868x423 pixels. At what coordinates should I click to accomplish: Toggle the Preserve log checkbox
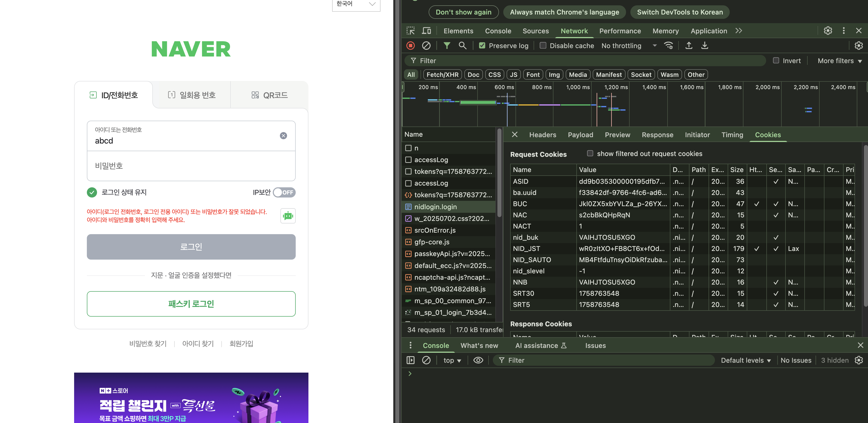[x=482, y=46]
